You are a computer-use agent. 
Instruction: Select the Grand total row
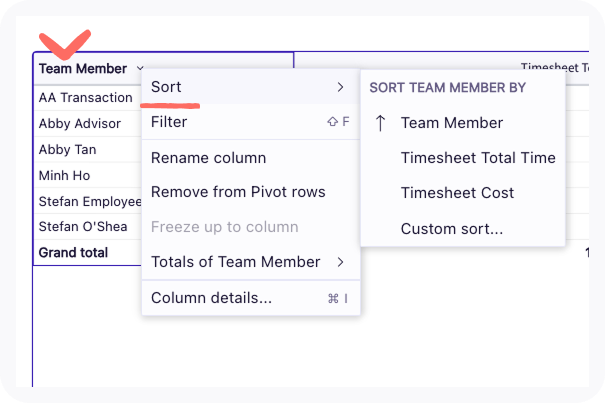73,253
